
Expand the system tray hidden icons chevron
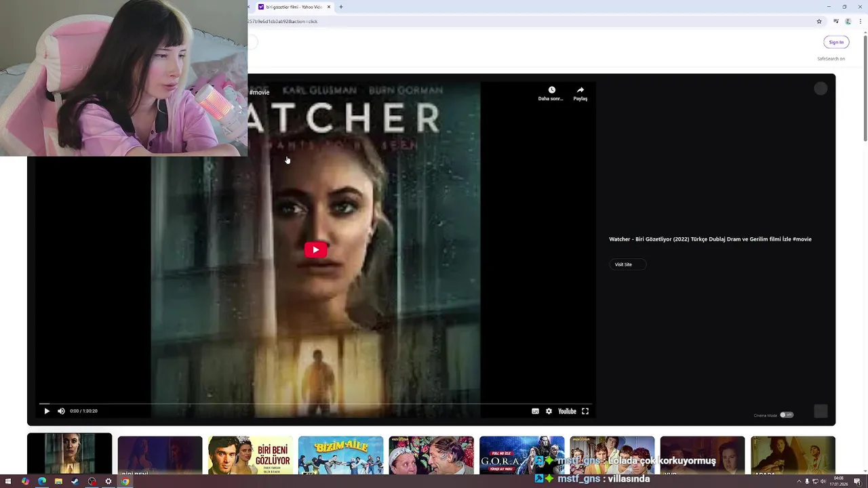click(x=799, y=481)
